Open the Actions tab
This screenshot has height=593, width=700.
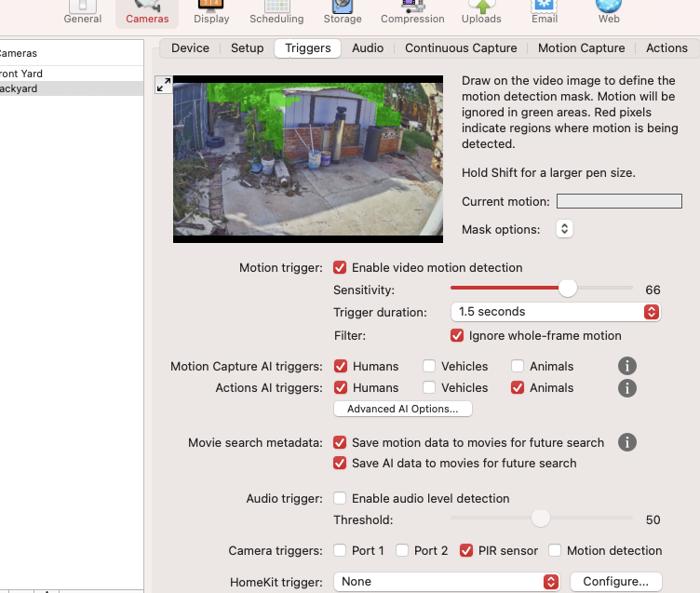pyautogui.click(x=666, y=48)
